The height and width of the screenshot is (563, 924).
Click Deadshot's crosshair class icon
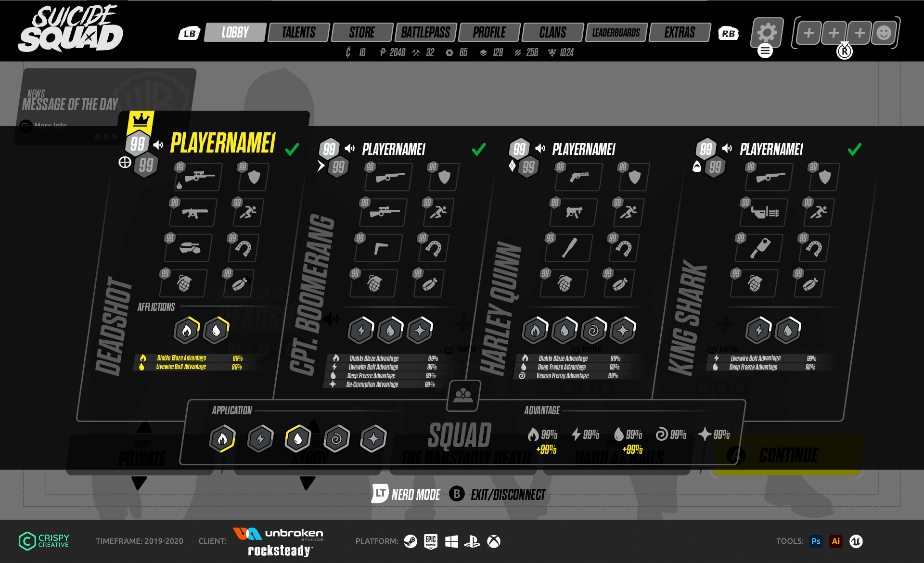[125, 162]
